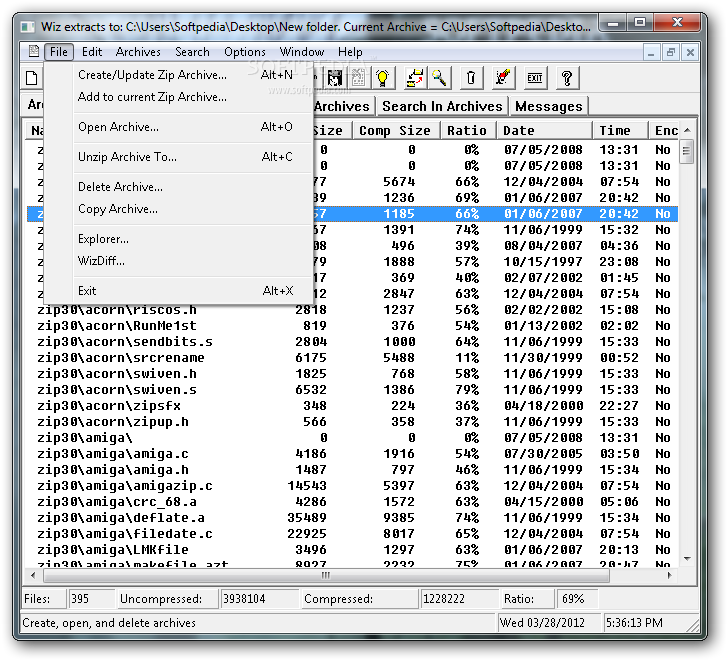Open the Archives menu

[x=138, y=52]
